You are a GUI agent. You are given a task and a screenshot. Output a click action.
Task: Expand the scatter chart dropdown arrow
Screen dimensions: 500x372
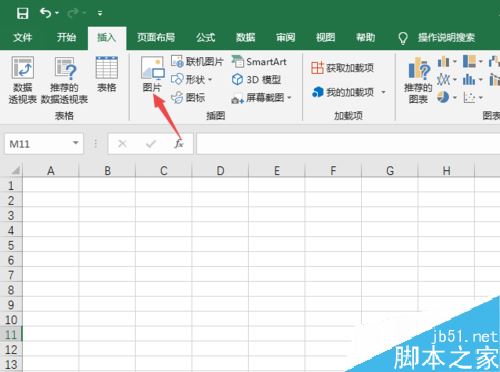[481, 97]
